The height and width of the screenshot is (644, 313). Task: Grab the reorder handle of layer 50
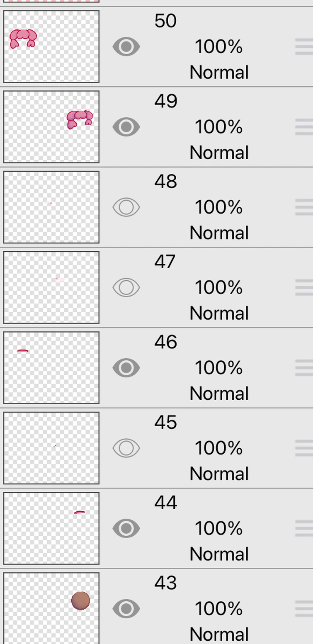[x=304, y=47]
